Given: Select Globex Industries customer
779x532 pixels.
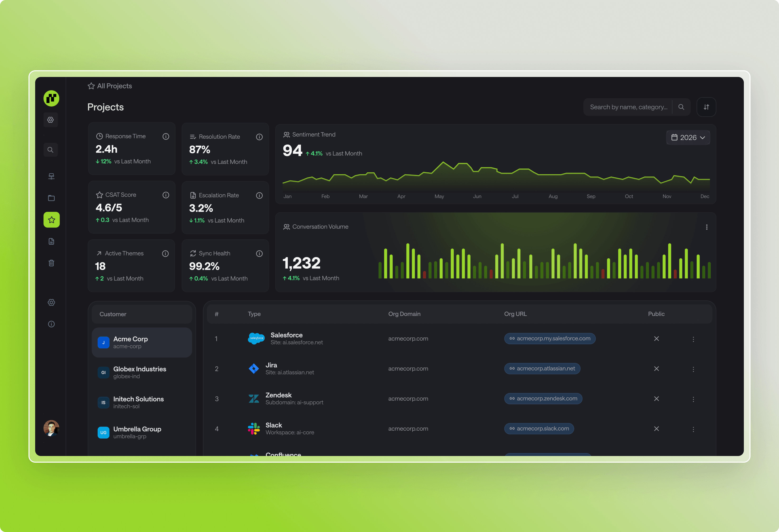Looking at the screenshot, I should tap(142, 372).
